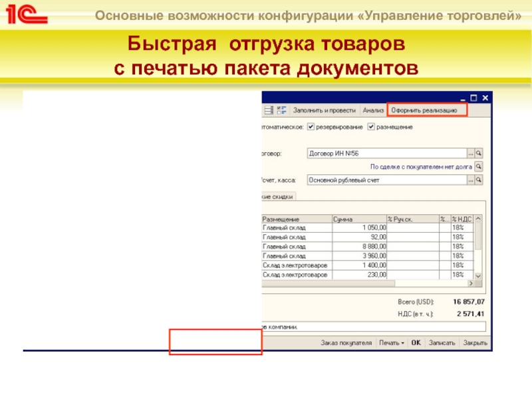Click Анализ toolbar button
The image size is (532, 399).
373,110
